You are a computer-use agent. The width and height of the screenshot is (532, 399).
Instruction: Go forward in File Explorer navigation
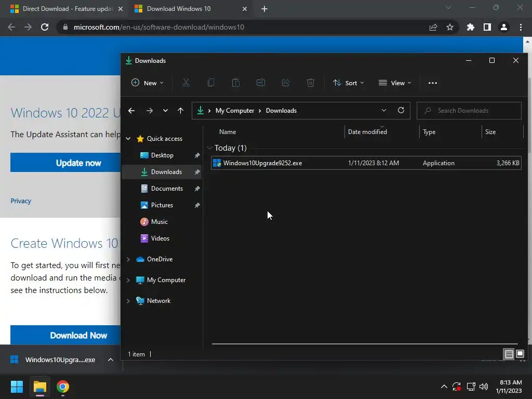tap(149, 111)
